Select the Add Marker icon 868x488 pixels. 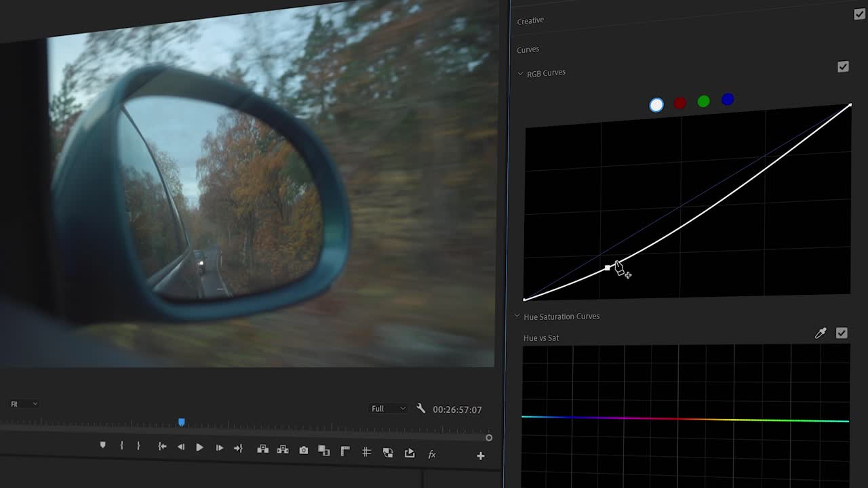(102, 445)
